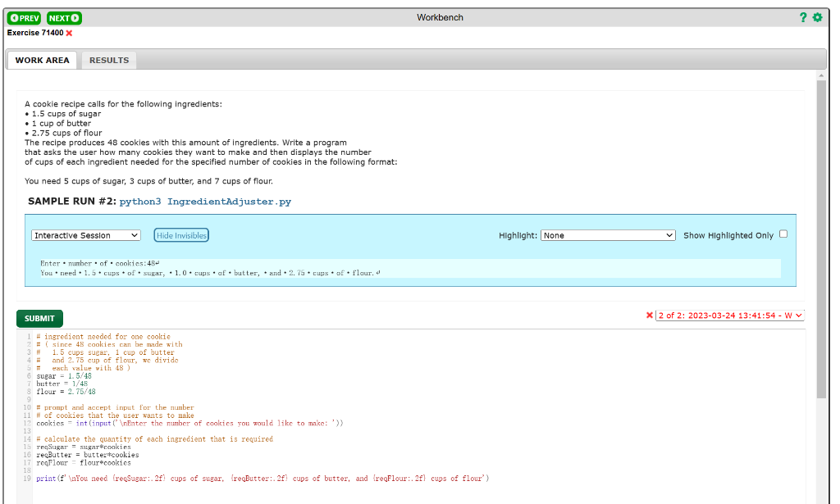
Task: Open the help question mark icon
Action: tap(802, 17)
